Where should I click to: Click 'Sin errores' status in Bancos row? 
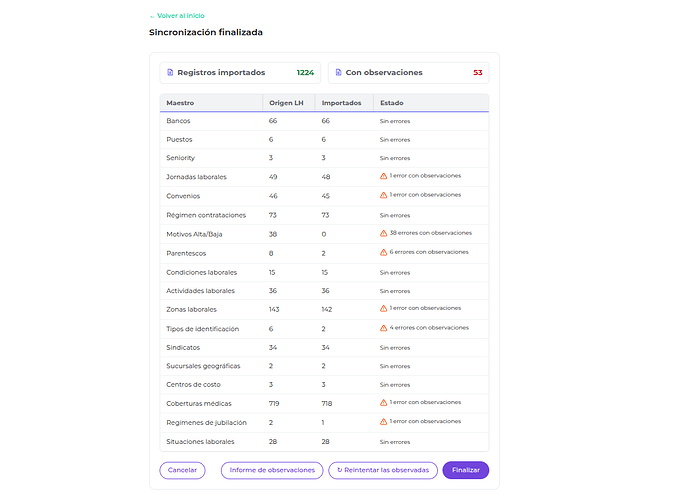tap(395, 121)
